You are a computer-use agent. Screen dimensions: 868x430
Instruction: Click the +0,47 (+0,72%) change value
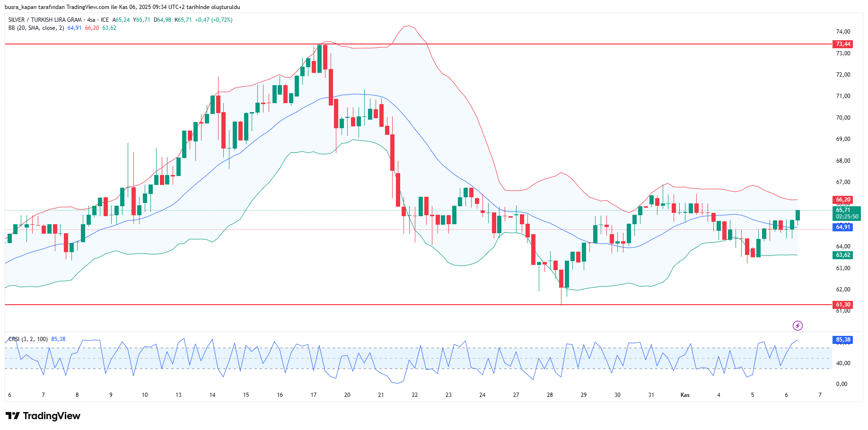(x=214, y=20)
